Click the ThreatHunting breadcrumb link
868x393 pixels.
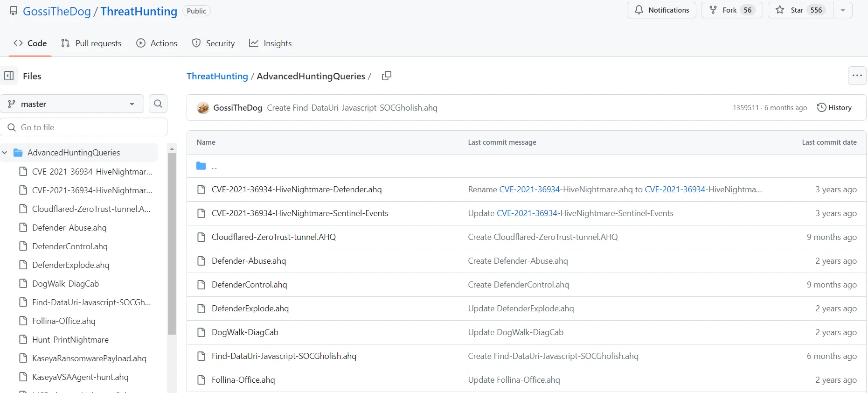click(217, 76)
